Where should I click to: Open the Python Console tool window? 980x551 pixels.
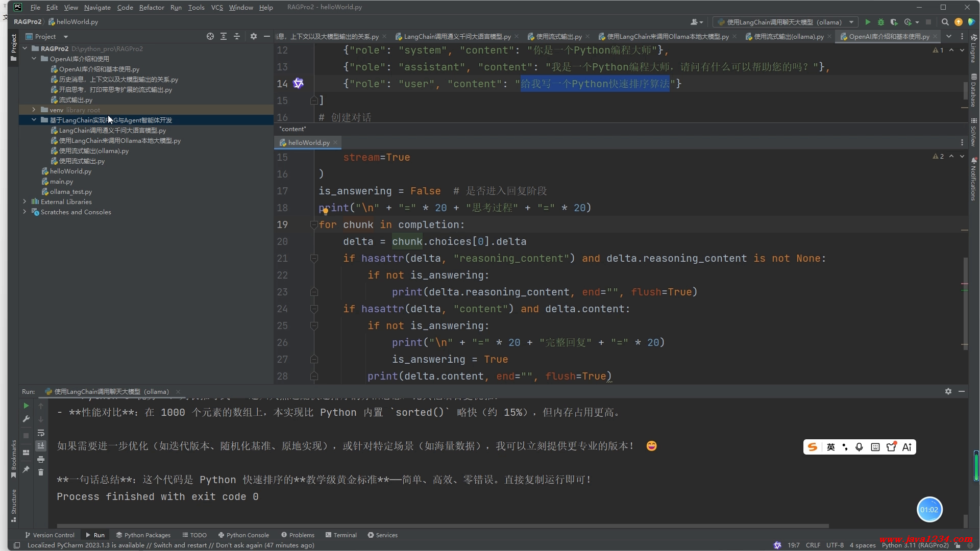coord(243,535)
